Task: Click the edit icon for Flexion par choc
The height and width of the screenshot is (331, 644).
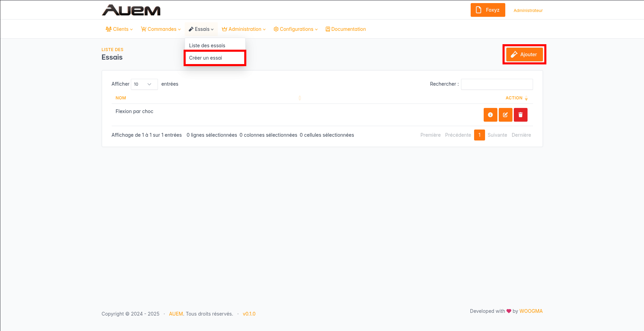Action: [x=505, y=115]
